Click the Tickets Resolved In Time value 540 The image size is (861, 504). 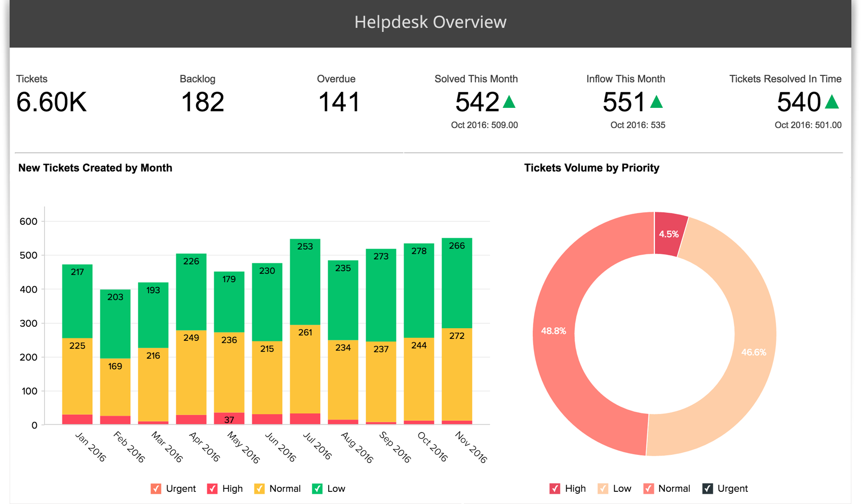click(x=799, y=102)
